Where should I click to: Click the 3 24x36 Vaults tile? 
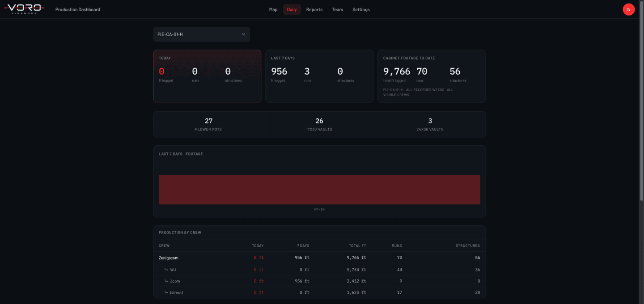point(430,124)
